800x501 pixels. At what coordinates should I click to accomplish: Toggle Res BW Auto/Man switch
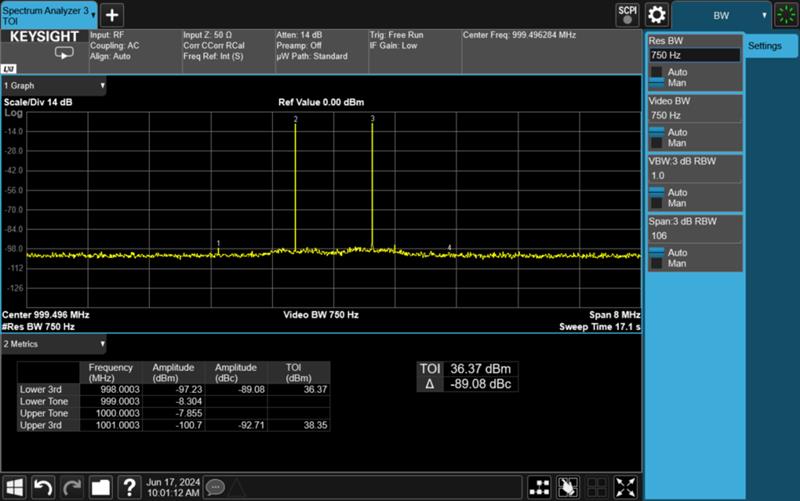656,78
